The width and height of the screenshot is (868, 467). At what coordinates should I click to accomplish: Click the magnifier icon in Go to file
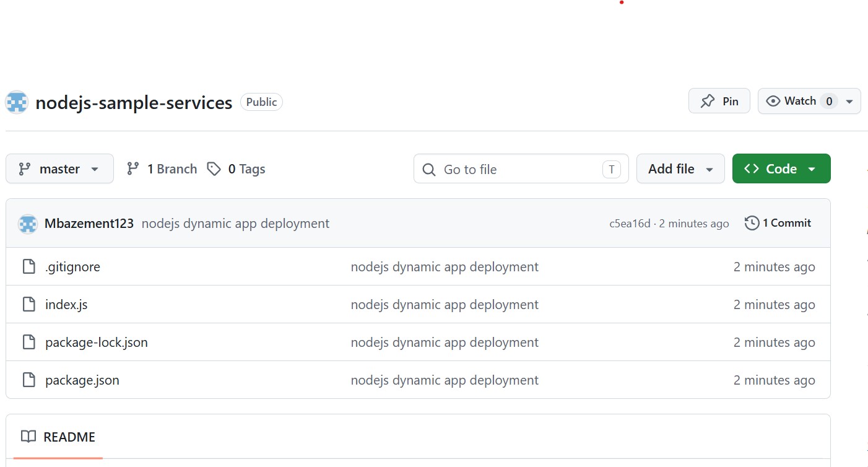click(x=428, y=170)
